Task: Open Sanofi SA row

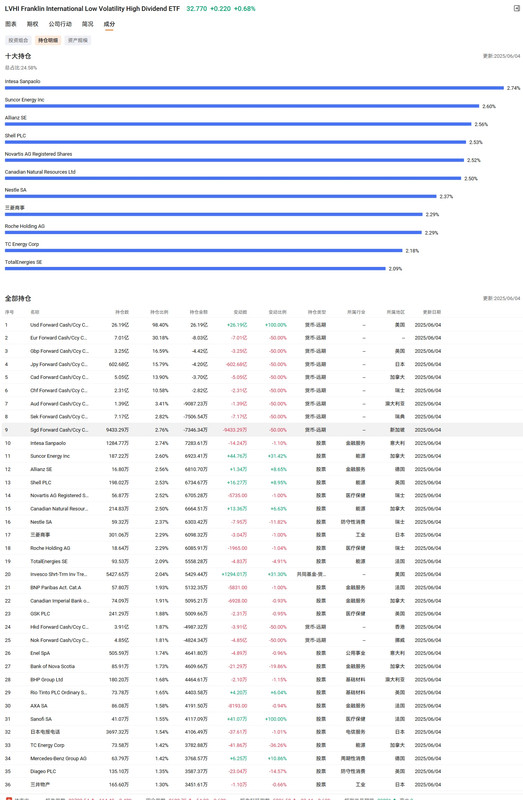Action: [x=261, y=719]
